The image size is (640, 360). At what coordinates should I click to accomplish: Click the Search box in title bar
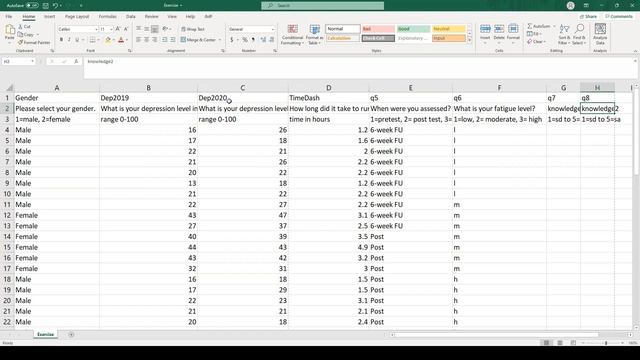point(322,6)
